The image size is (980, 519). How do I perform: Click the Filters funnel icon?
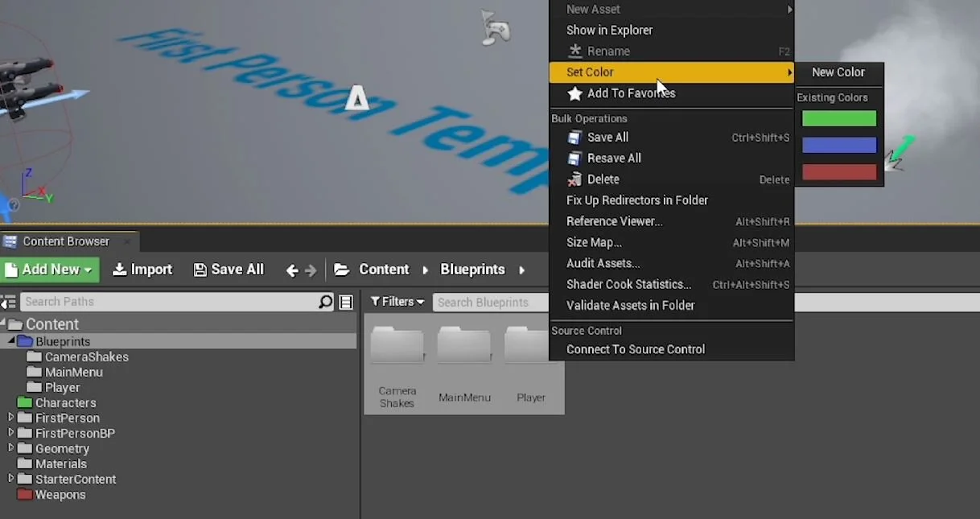pos(378,301)
